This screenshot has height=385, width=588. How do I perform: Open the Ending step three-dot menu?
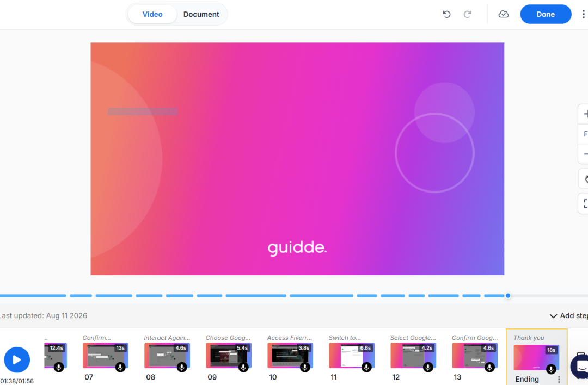click(559, 380)
